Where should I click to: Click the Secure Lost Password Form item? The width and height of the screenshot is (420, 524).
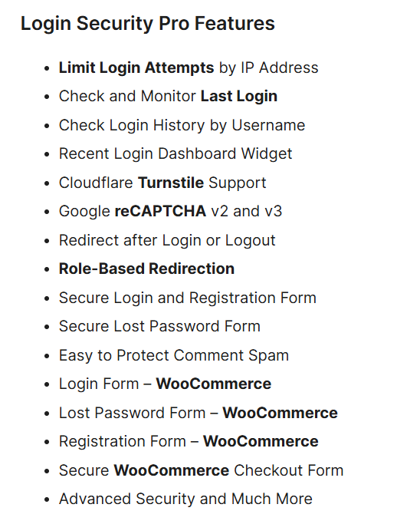[159, 327]
